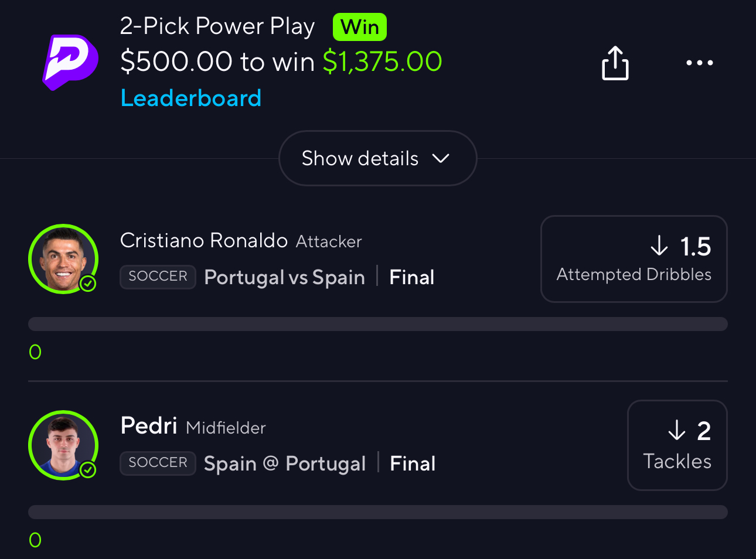
Task: Click the down arrow beside 2 Tackles
Action: (677, 431)
